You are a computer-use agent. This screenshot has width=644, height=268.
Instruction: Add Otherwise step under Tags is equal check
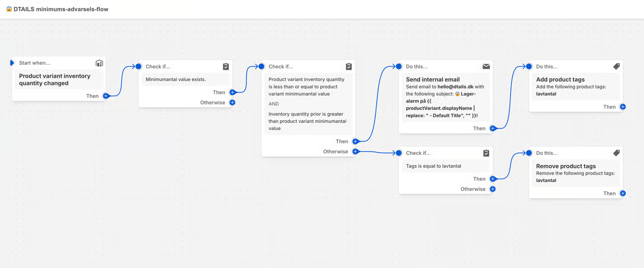tap(492, 189)
